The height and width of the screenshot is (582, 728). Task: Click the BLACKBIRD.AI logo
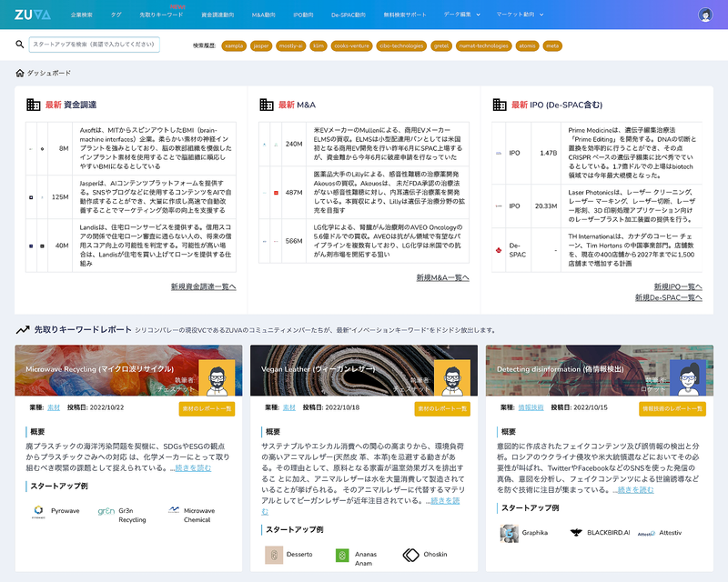(576, 532)
